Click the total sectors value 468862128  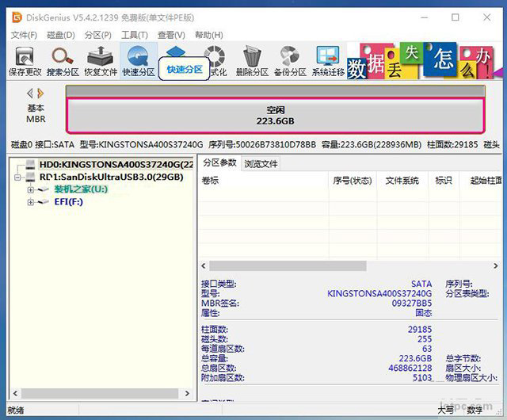click(x=410, y=368)
